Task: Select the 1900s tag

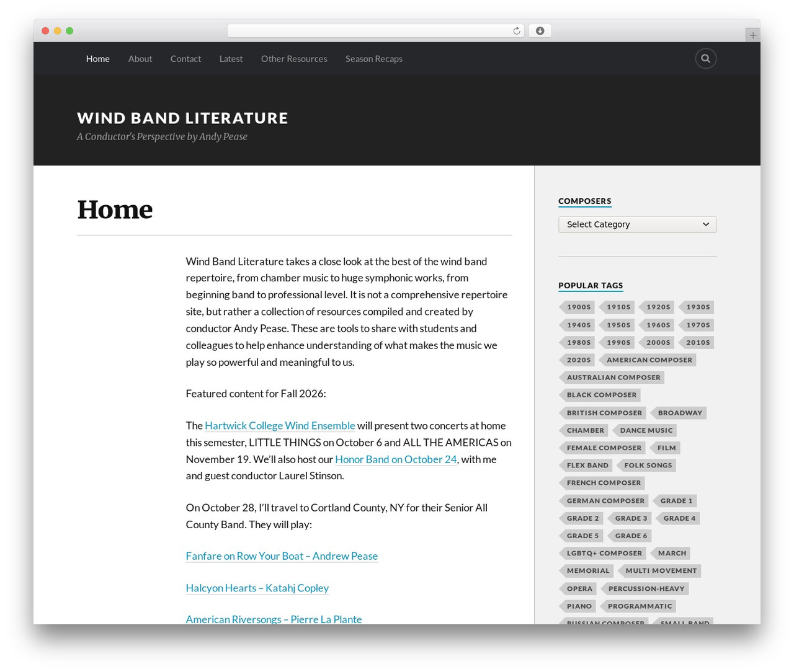Action: (577, 307)
